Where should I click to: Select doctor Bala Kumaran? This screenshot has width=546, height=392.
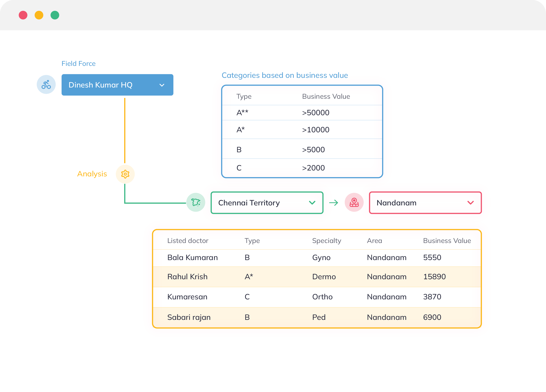pyautogui.click(x=192, y=257)
